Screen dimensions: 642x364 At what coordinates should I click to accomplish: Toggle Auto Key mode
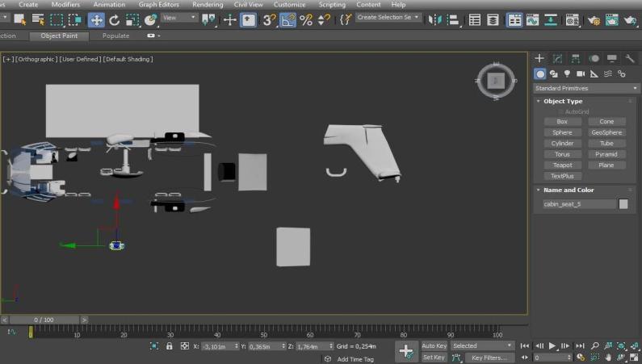(434, 346)
